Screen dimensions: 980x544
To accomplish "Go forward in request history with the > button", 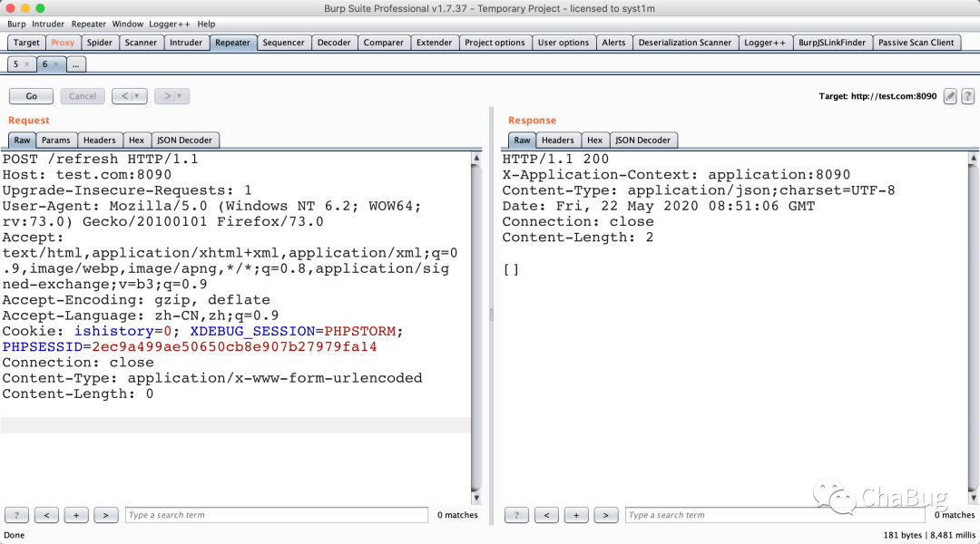I will 171,96.
